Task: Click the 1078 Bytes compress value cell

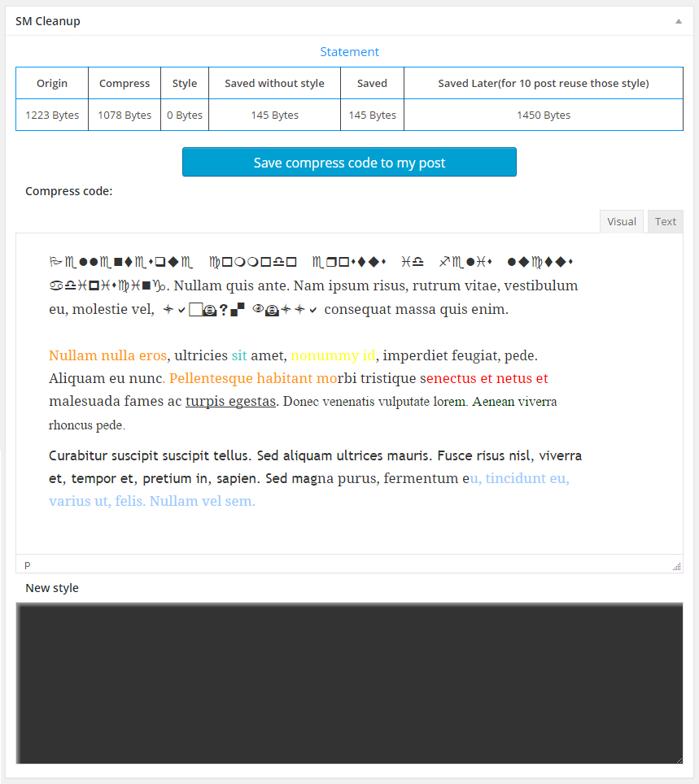Action: 125,115
